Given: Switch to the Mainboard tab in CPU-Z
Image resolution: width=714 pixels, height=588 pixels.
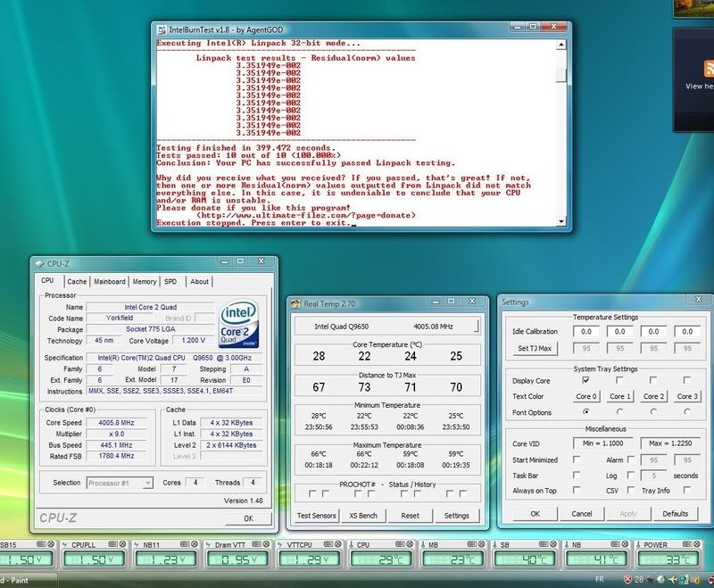Looking at the screenshot, I should click(110, 282).
